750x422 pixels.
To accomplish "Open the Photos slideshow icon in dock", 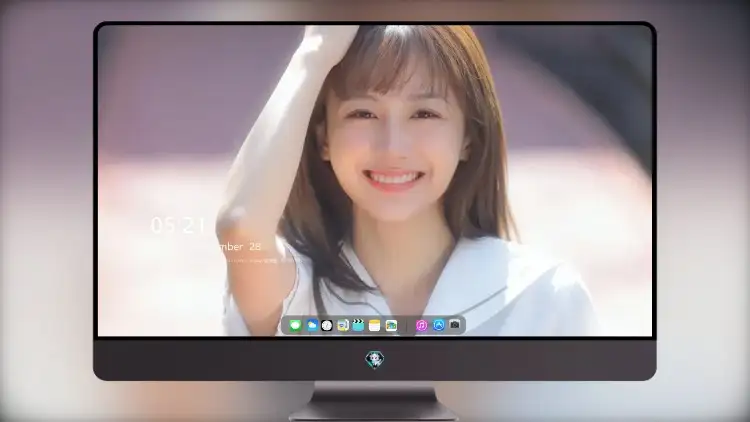I will [391, 325].
